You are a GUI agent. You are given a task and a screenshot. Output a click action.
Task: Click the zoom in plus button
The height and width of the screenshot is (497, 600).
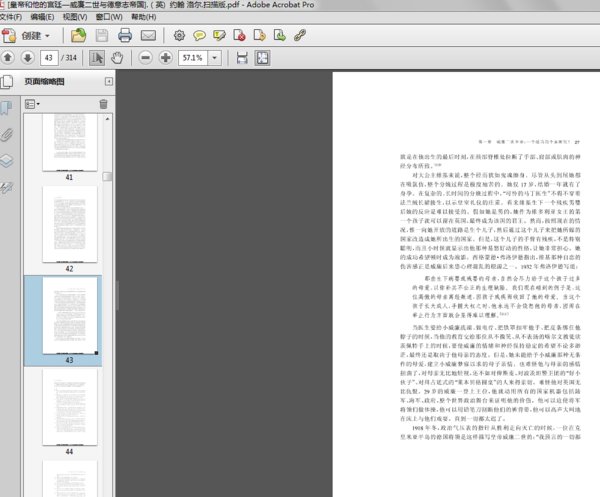[165, 58]
